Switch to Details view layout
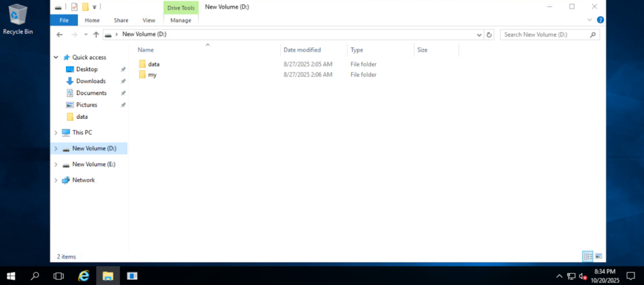This screenshot has height=285, width=644. click(x=588, y=257)
